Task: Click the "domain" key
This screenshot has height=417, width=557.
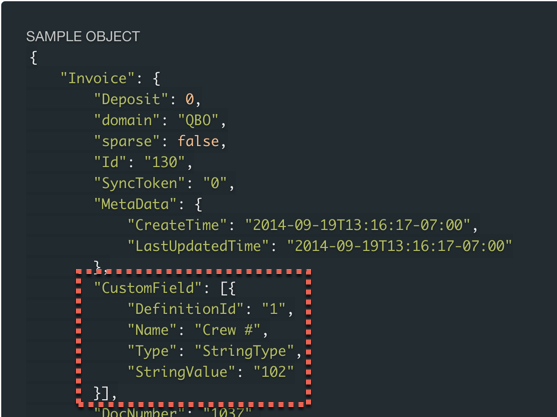Action: click(x=127, y=120)
